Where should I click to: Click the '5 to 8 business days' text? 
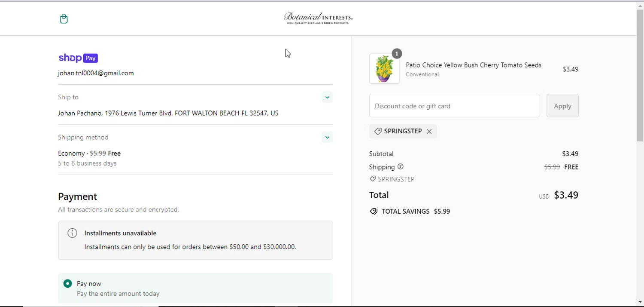pos(87,163)
